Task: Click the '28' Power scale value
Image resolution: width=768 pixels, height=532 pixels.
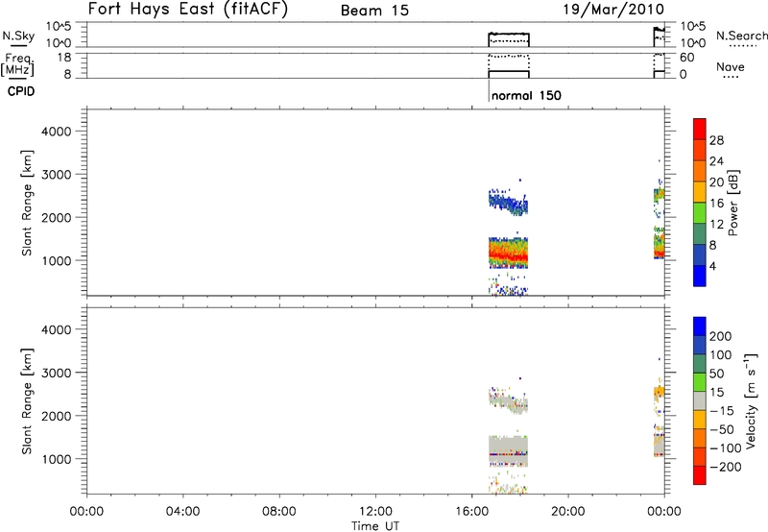Action: [716, 141]
